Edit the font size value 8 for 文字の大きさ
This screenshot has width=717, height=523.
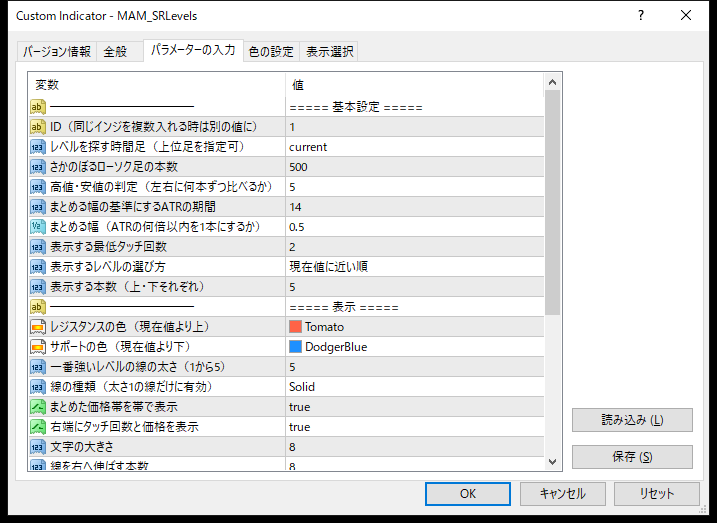click(x=415, y=447)
